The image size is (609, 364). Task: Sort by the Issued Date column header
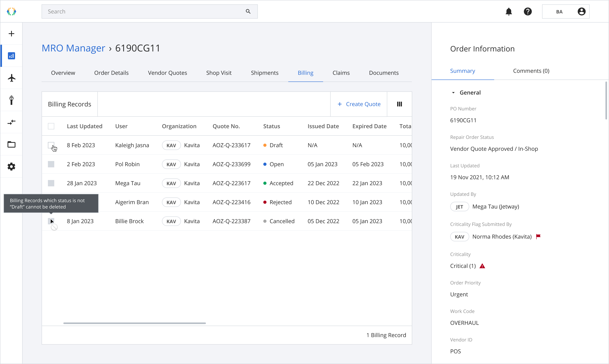(x=323, y=126)
